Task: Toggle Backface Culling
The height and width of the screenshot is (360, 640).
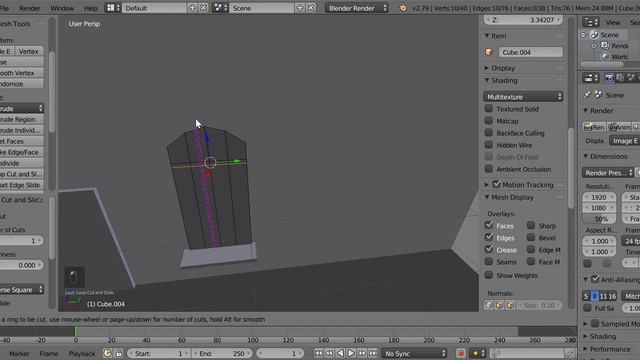Action: (x=489, y=133)
